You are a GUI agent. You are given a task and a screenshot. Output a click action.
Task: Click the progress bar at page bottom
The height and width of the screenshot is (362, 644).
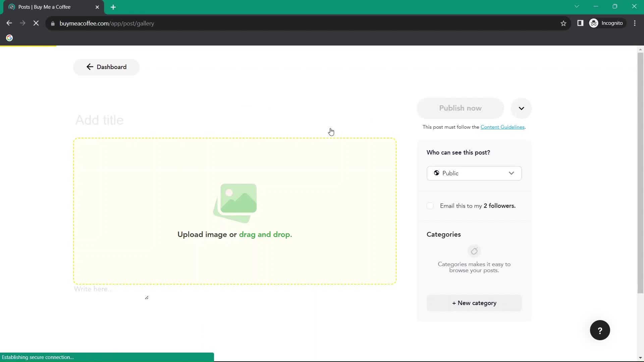point(107,357)
